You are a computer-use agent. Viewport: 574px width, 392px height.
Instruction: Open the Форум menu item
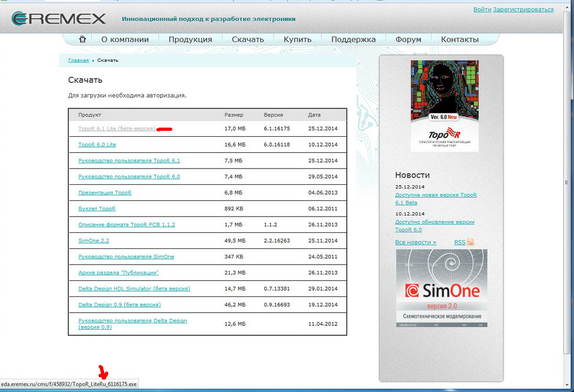[x=408, y=40]
